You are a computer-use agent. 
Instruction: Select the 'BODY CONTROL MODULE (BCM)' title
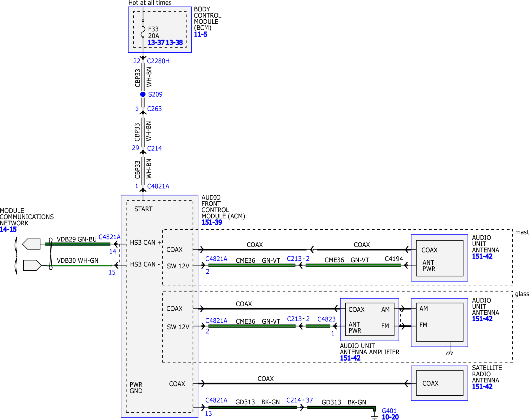click(208, 19)
